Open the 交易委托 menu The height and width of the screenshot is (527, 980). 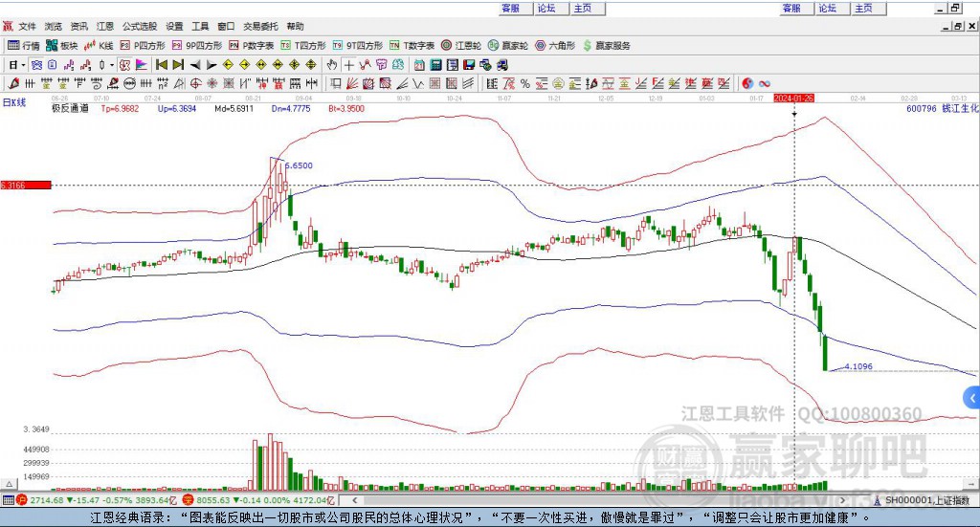click(x=260, y=26)
